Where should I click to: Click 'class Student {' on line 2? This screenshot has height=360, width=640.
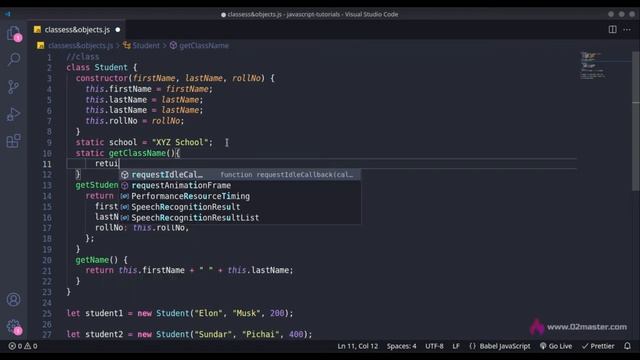(x=102, y=67)
